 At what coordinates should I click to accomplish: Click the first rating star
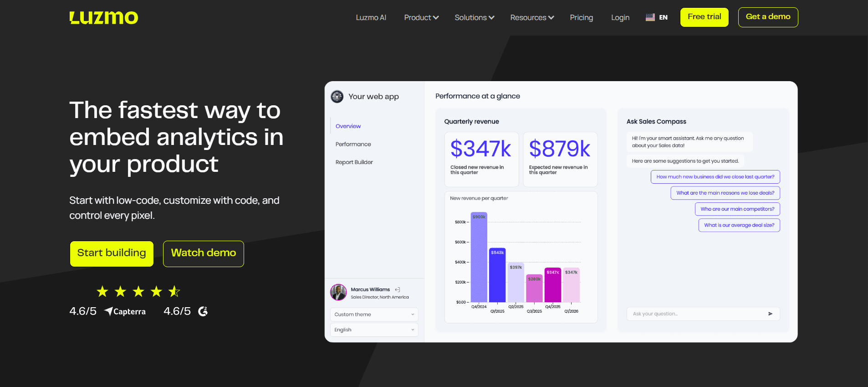coord(102,291)
